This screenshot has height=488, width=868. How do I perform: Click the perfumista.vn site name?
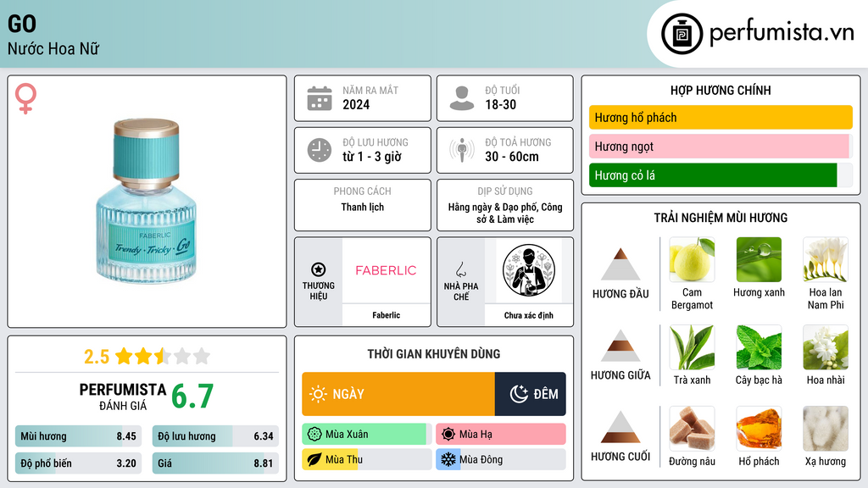tap(782, 33)
